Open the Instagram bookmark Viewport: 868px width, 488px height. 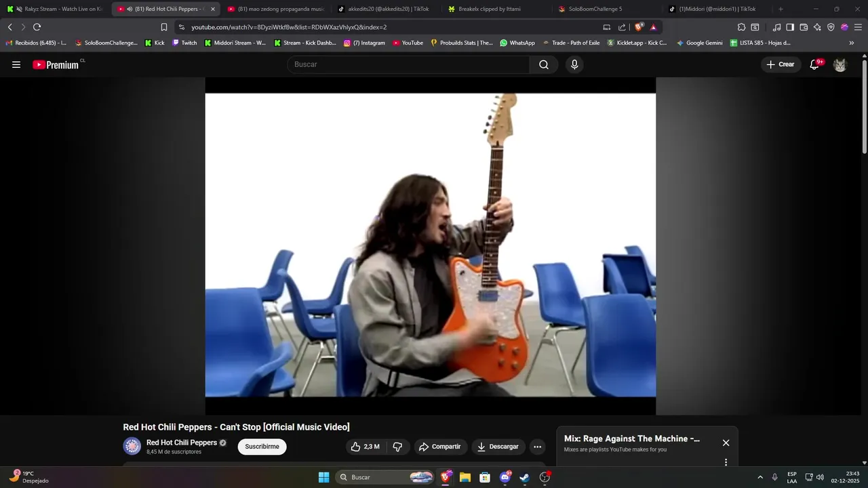[364, 43]
